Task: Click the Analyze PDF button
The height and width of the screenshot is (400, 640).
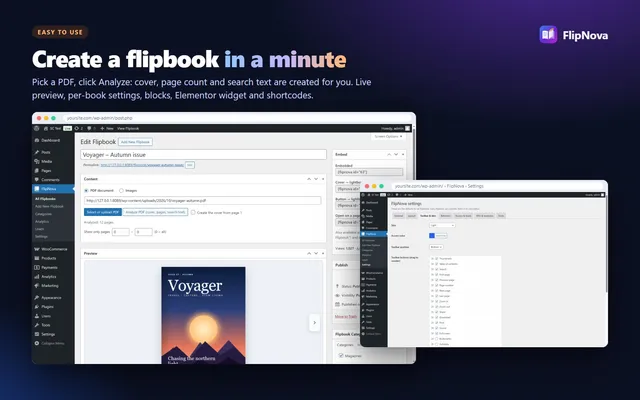Action: pos(155,212)
